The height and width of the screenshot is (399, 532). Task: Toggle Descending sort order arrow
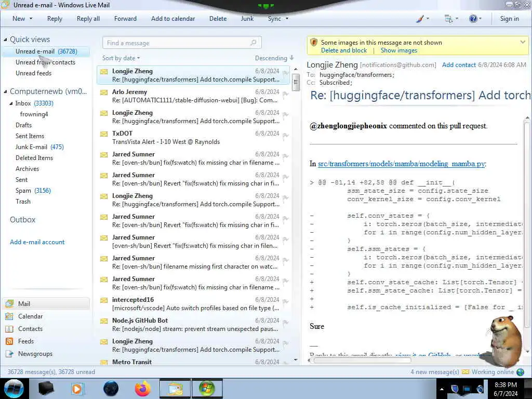292,58
